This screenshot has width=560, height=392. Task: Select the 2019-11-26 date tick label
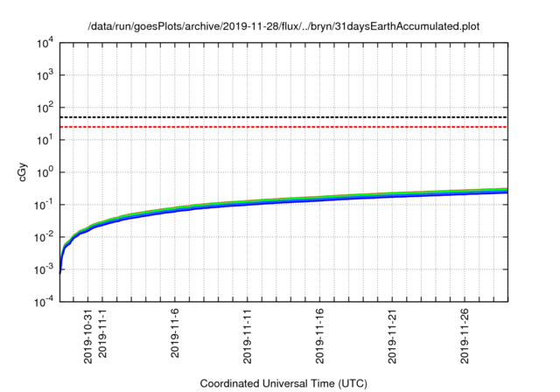465,331
